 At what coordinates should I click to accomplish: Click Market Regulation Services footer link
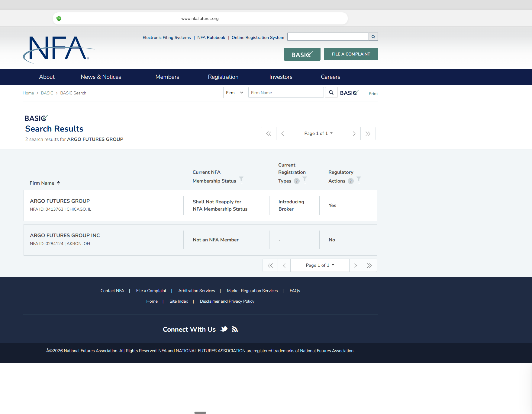pos(252,291)
